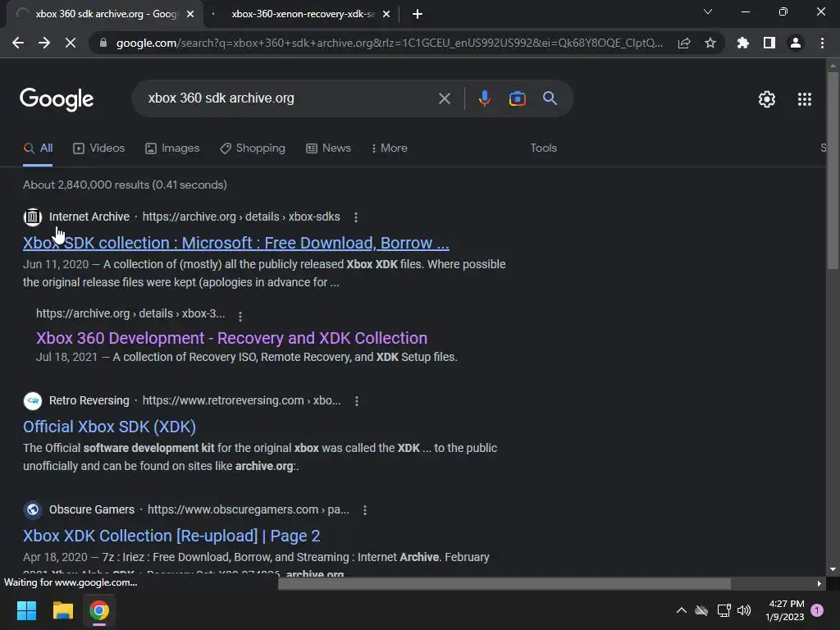Open the volume speaker control
The image size is (840, 630).
[744, 610]
